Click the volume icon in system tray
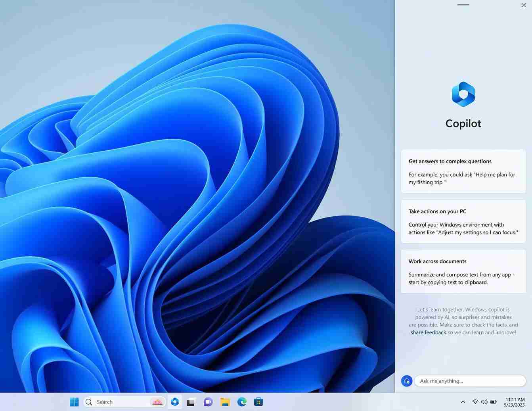Viewport: 532px width, 411px height. click(x=484, y=401)
